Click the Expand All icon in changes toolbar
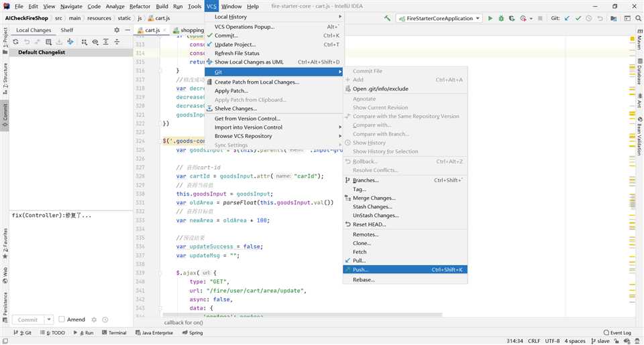The width and height of the screenshot is (644, 345). (106, 42)
